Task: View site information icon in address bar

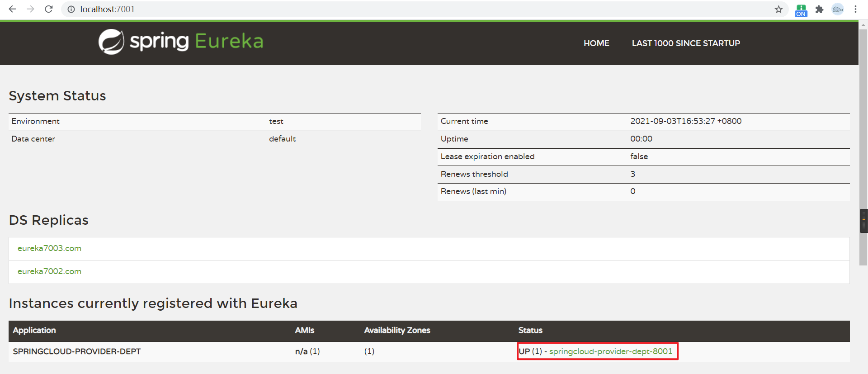Action: click(x=71, y=9)
